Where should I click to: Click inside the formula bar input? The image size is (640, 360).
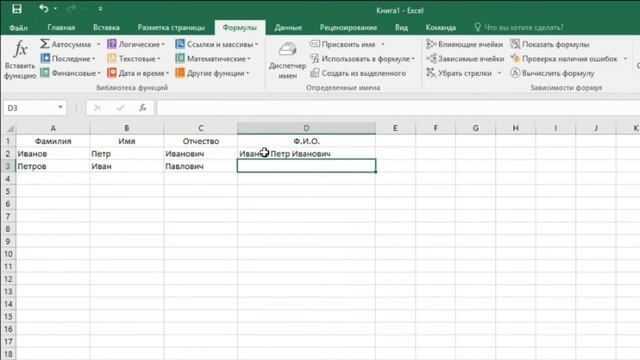pos(398,108)
